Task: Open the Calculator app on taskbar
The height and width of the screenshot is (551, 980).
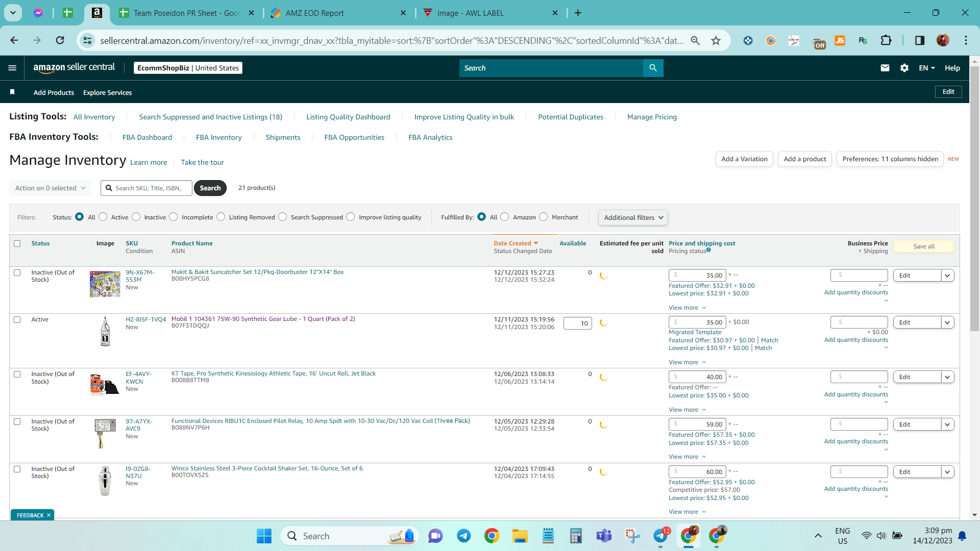Action: [576, 536]
